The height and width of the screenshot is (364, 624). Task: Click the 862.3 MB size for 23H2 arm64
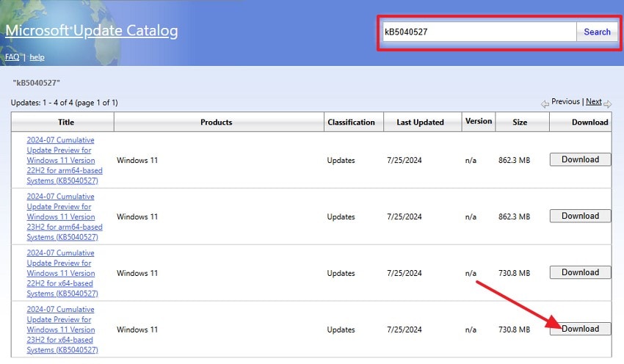click(514, 216)
